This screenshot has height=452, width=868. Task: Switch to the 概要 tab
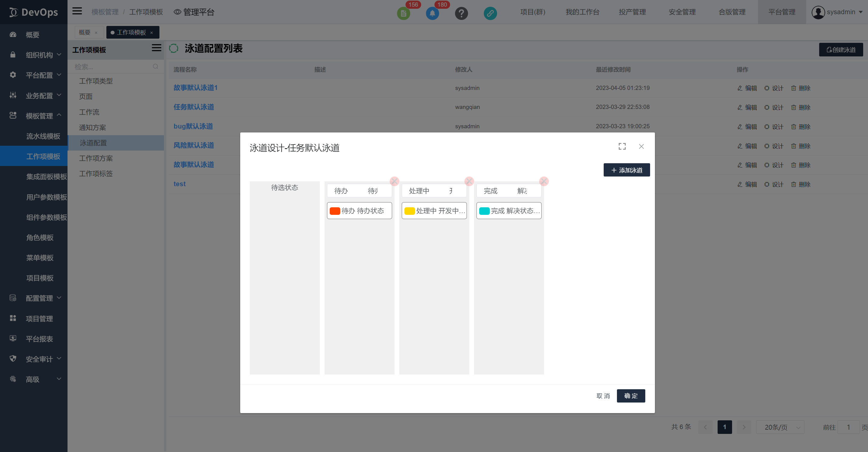(85, 32)
